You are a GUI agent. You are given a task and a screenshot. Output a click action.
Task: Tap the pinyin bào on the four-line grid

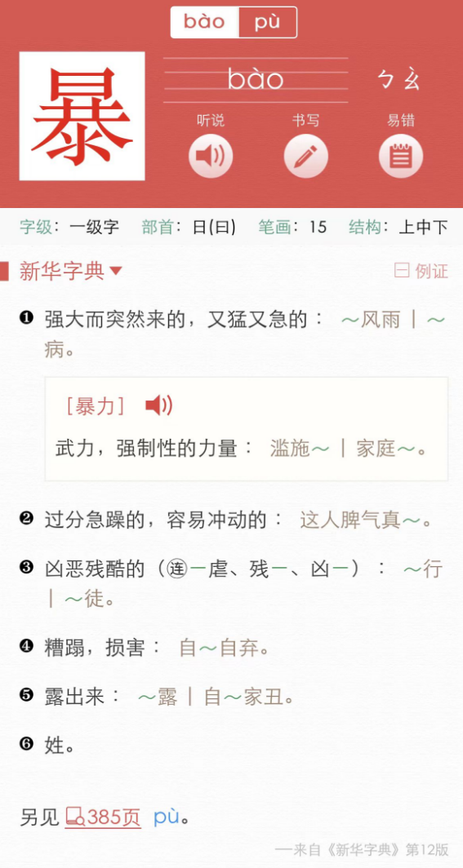coord(256,80)
